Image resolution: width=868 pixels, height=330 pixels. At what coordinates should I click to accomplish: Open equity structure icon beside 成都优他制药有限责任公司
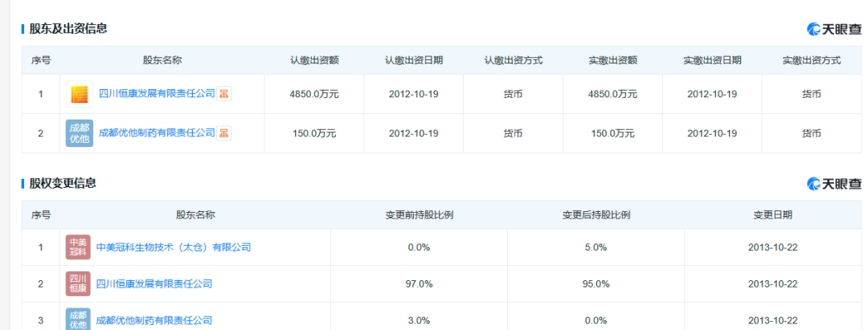223,133
